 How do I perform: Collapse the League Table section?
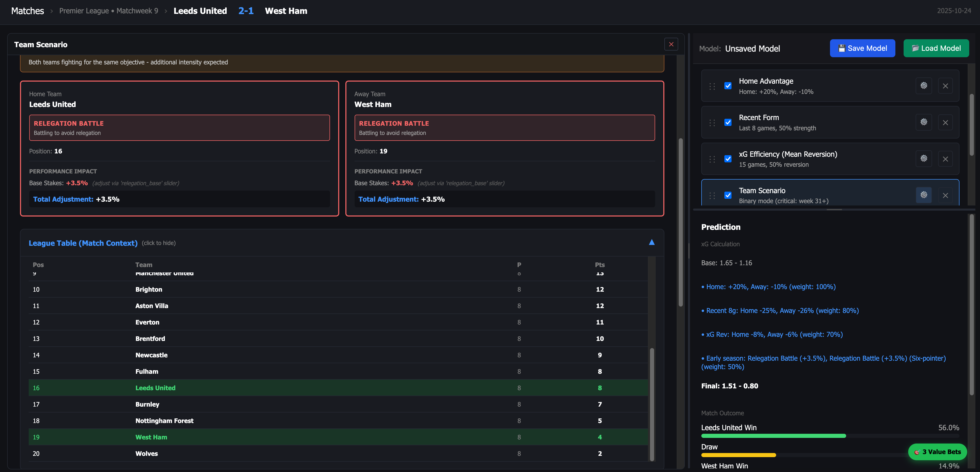[x=83, y=243]
